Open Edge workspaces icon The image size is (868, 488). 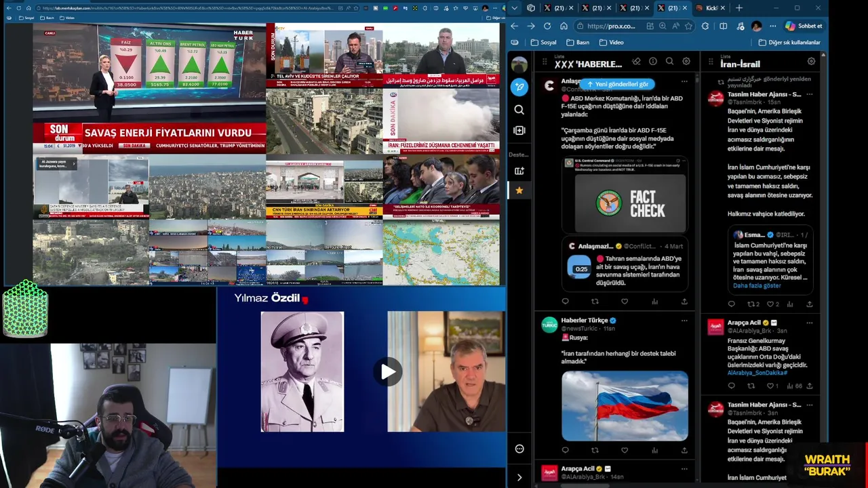[x=531, y=8]
